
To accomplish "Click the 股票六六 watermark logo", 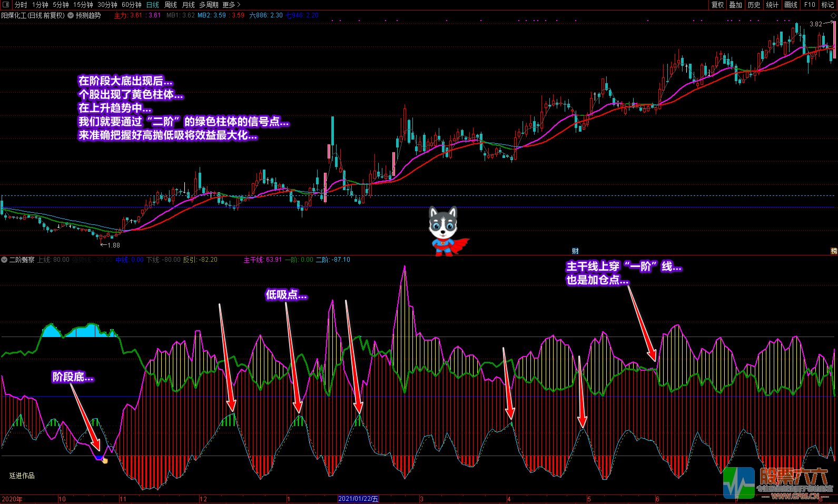I will coord(776,482).
